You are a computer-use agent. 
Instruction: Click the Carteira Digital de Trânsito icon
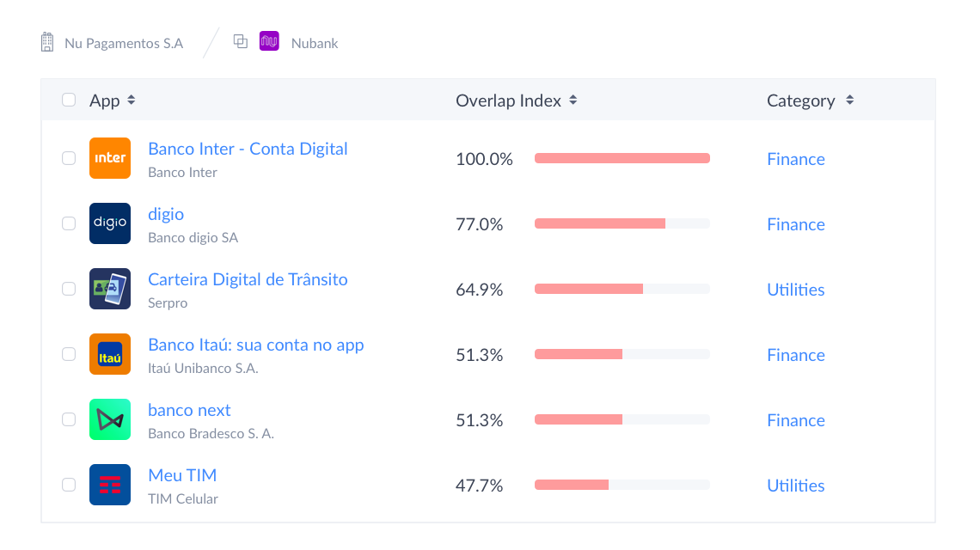[x=110, y=289]
